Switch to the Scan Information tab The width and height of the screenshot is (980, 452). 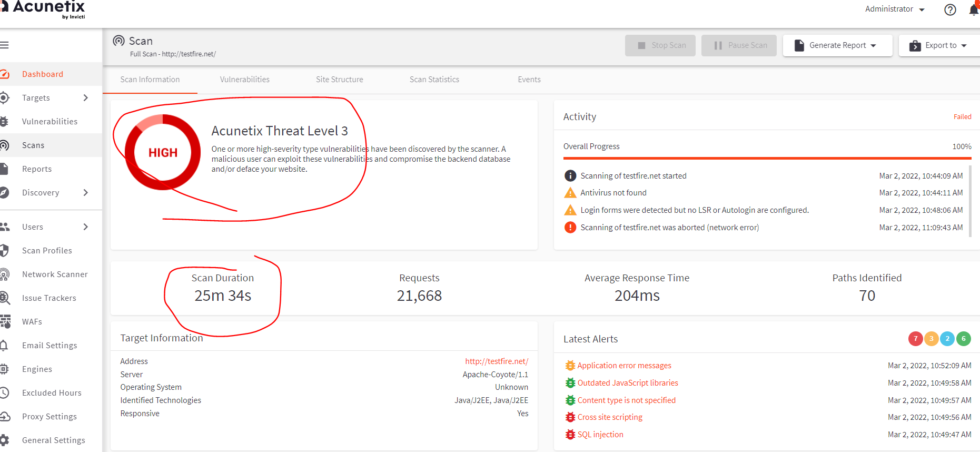[x=150, y=80]
